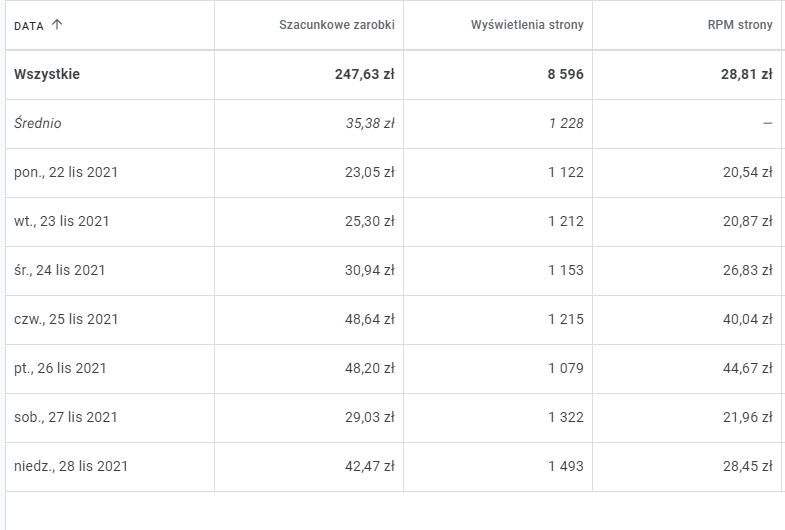The image size is (785, 530).
Task: Click the sort arrow next to DATA
Action: (x=57, y=25)
